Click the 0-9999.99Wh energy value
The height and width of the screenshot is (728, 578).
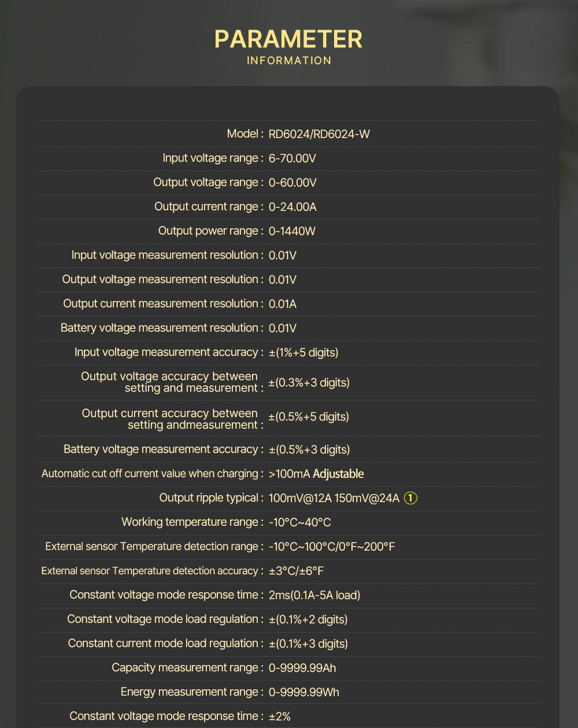303,692
